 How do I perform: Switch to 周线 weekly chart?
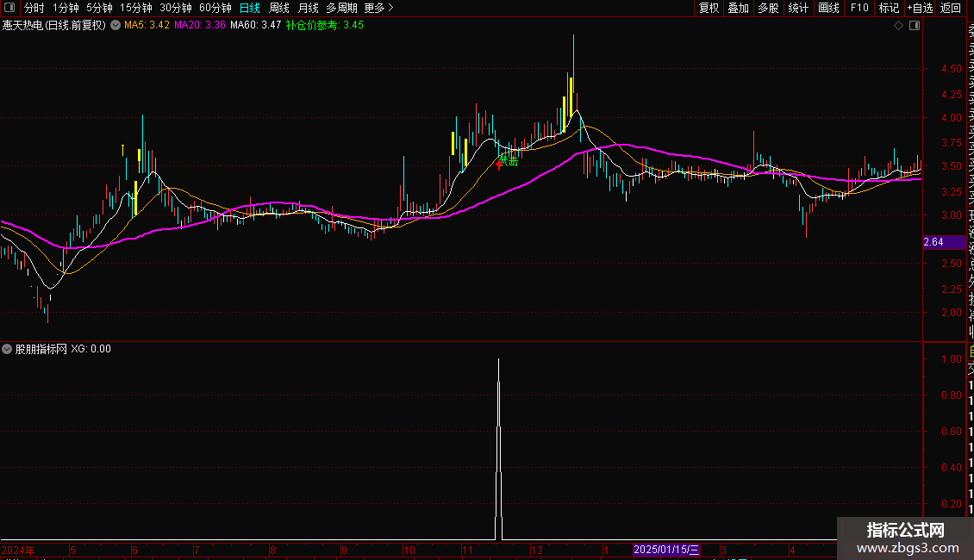(x=279, y=8)
